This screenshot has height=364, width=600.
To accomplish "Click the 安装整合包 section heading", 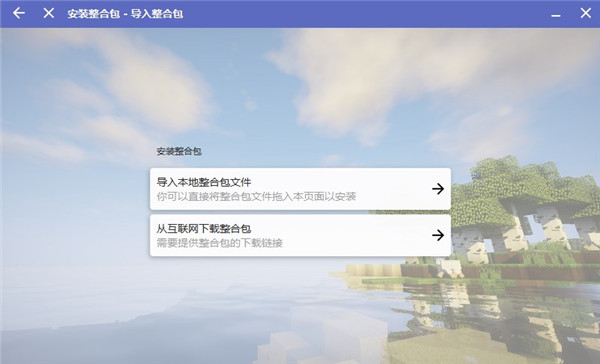I will pyautogui.click(x=179, y=151).
